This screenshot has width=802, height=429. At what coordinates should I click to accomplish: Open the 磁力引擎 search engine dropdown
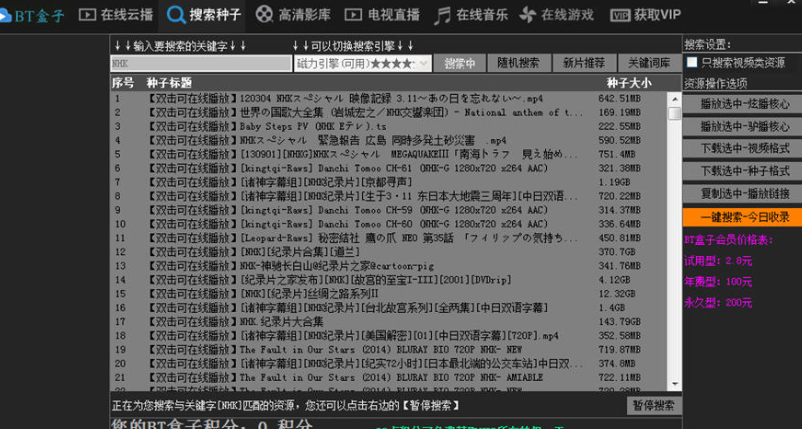pos(363,63)
